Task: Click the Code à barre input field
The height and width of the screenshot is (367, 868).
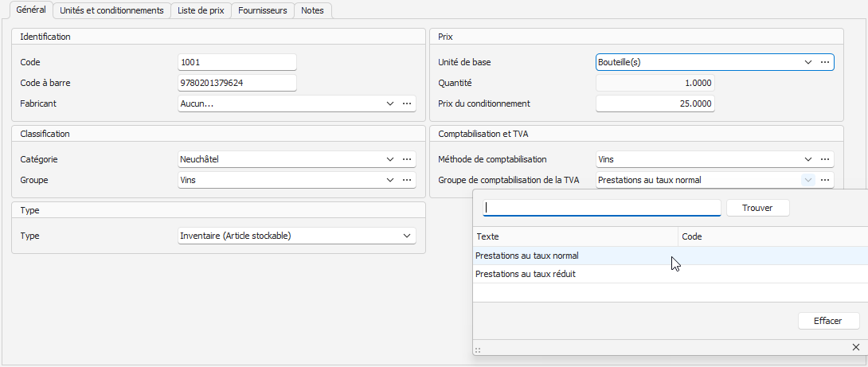Action: pos(237,83)
